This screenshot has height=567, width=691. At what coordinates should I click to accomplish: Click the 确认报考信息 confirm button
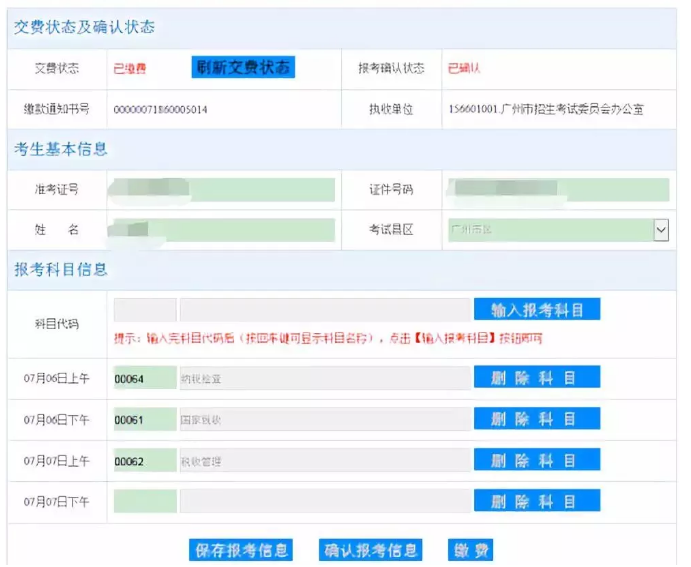point(370,550)
